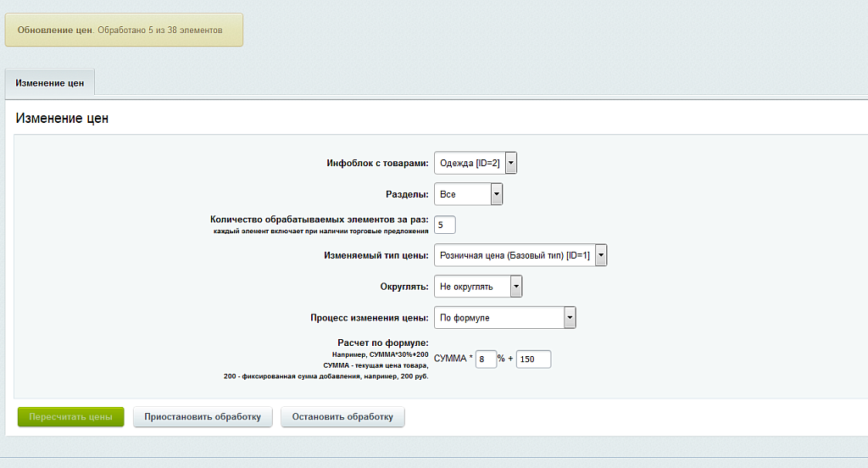This screenshot has height=468, width=868.
Task: Open the 'Изменяемый тип цены' dropdown
Action: point(520,255)
